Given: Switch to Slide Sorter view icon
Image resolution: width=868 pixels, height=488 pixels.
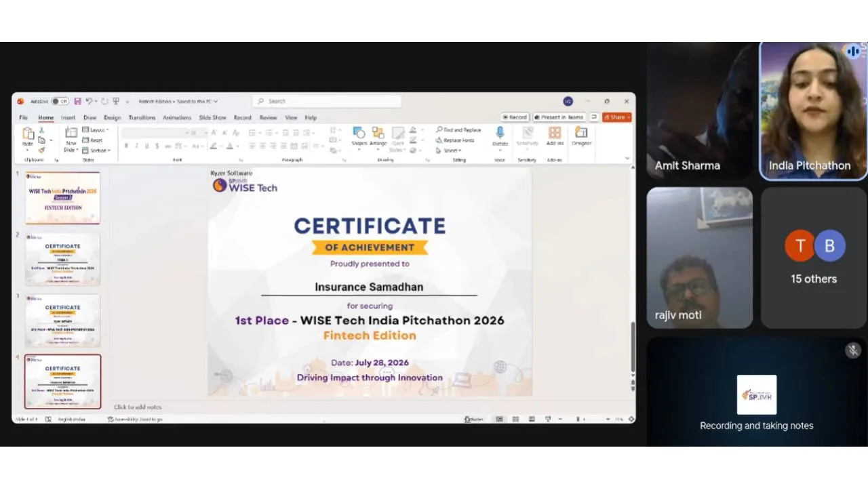Looking at the screenshot, I should tap(516, 419).
